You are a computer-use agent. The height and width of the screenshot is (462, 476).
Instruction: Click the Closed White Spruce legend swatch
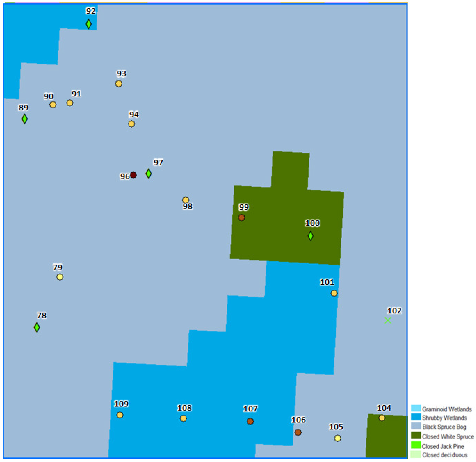(416, 435)
